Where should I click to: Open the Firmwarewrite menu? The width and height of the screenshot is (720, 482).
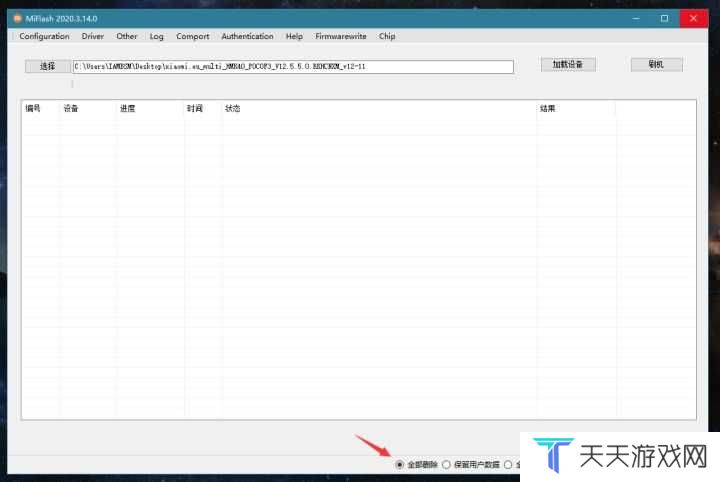(341, 36)
